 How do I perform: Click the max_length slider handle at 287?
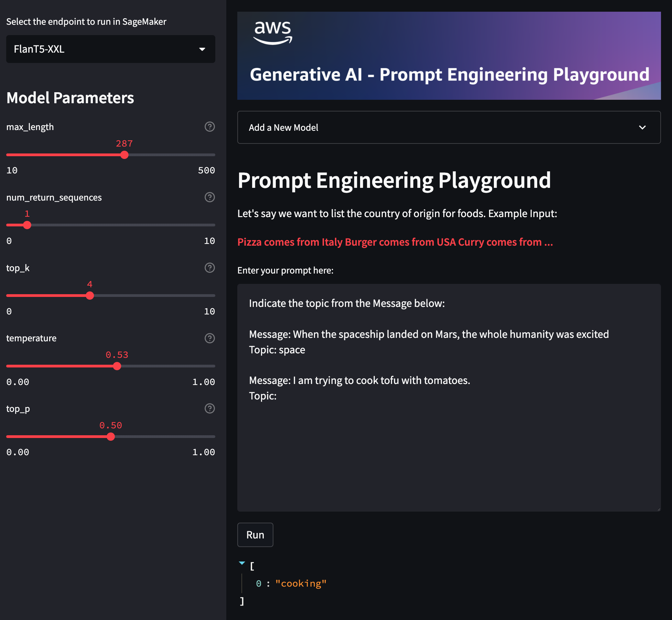click(x=124, y=155)
